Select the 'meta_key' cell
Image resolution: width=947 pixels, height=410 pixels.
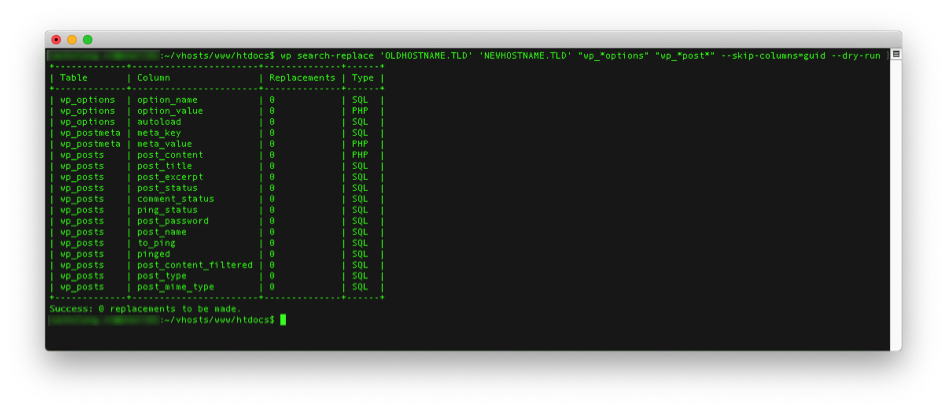click(159, 133)
